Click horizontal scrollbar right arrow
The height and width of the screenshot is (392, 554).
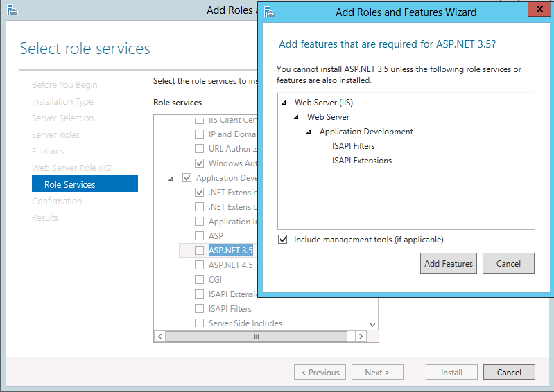(x=361, y=337)
